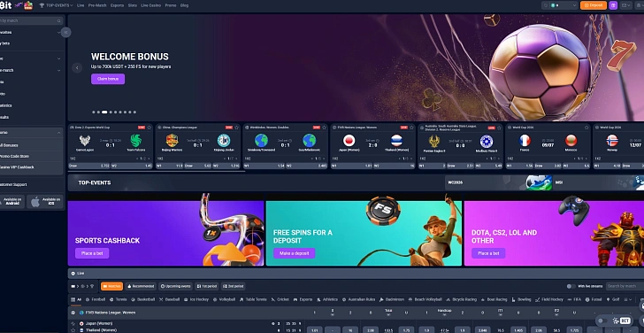Select the 1st period tab
Image resolution: width=644 pixels, height=333 pixels.
click(207, 286)
